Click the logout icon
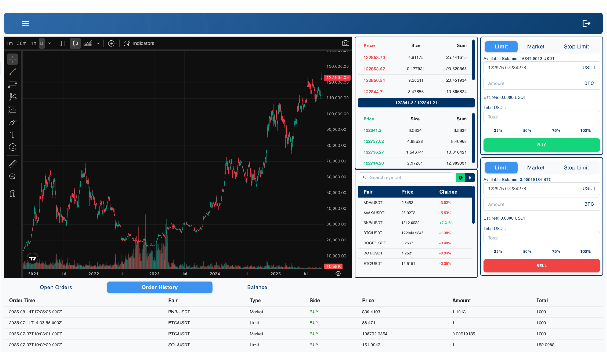 click(586, 23)
